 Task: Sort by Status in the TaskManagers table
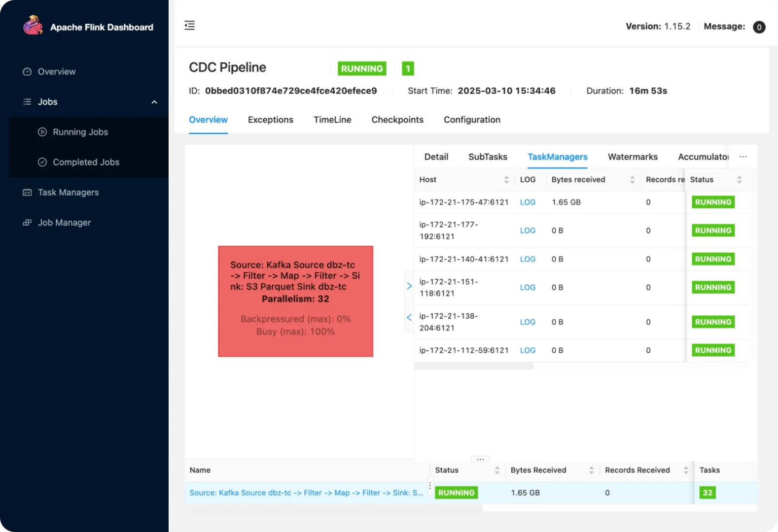[x=739, y=180]
